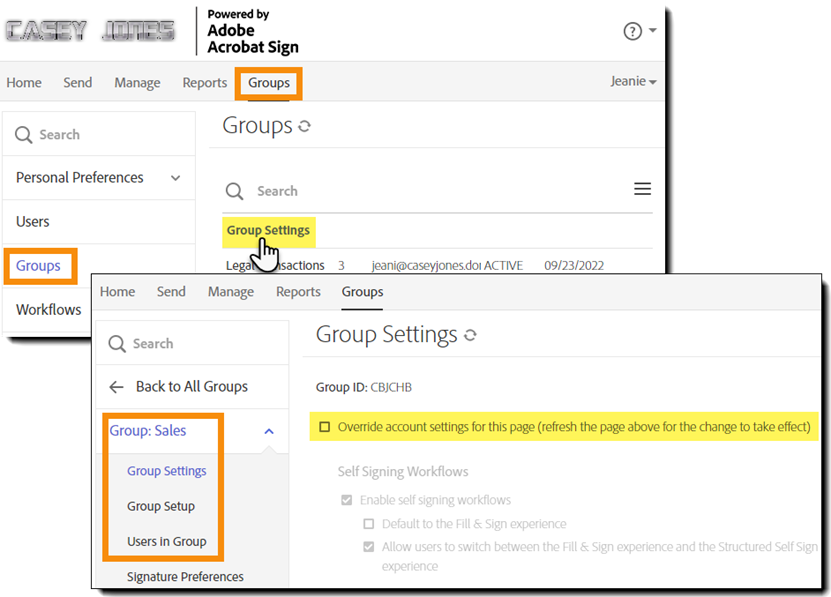Image resolution: width=831 pixels, height=597 pixels.
Task: Click the search magnifier in the Sales group panel
Action: tap(117, 343)
